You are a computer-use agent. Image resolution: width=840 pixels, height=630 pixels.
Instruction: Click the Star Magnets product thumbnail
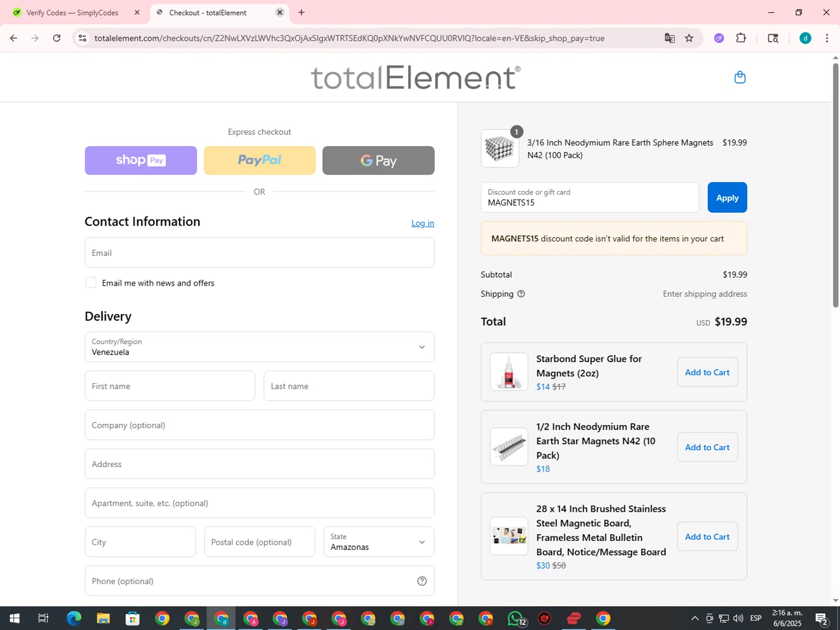508,447
